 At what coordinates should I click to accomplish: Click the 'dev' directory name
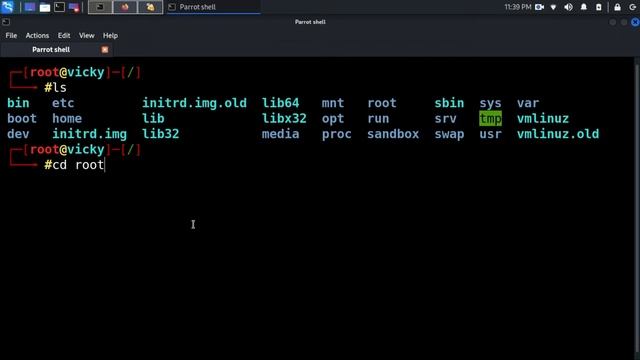coord(18,134)
